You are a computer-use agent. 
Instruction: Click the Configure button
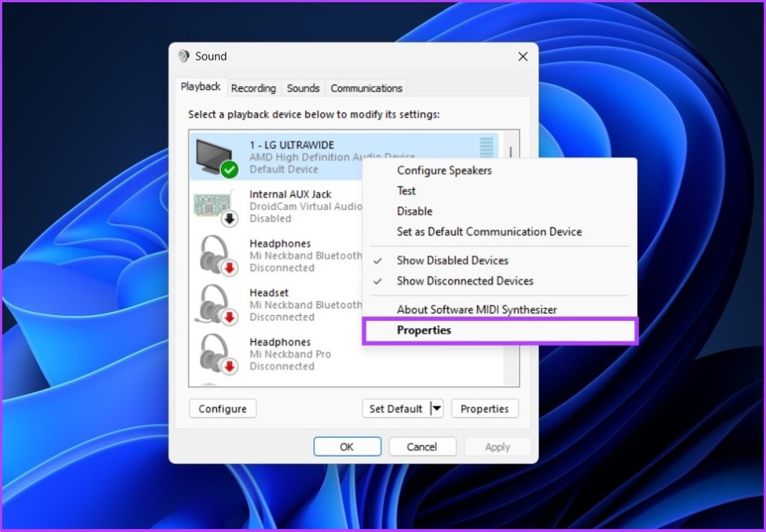[222, 409]
